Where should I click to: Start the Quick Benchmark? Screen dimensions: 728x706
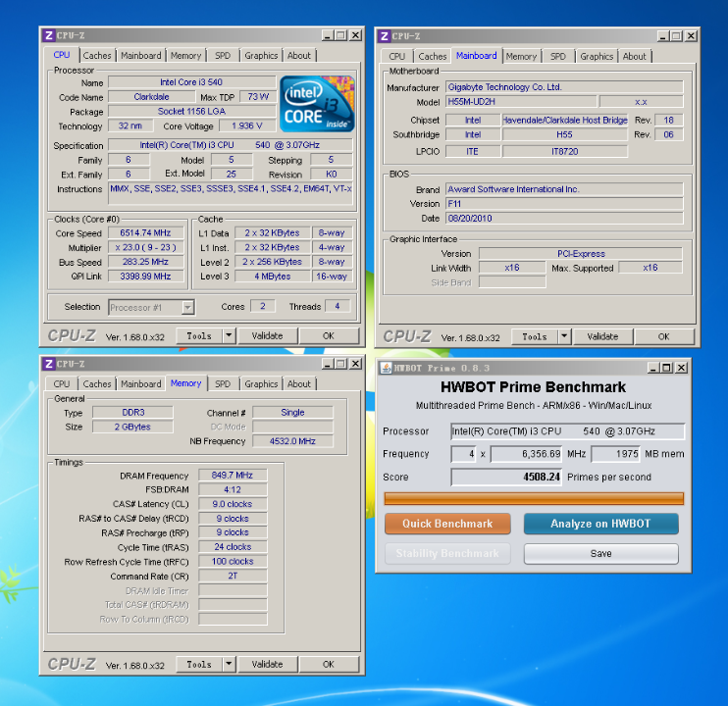click(447, 524)
